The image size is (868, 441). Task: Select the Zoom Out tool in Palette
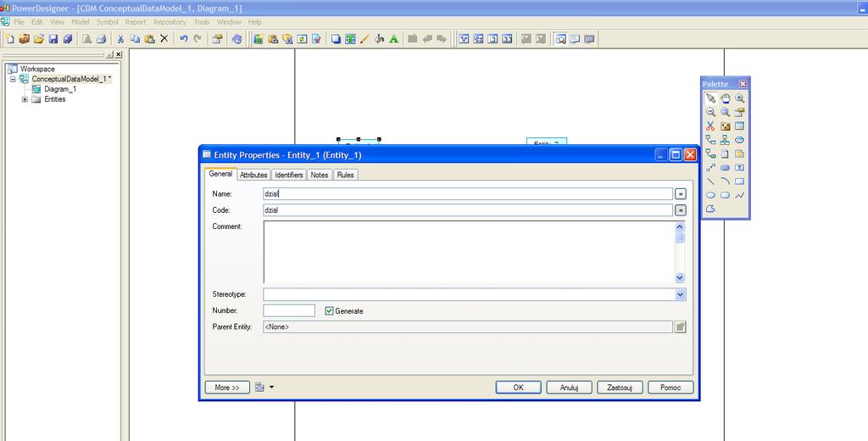tap(710, 112)
